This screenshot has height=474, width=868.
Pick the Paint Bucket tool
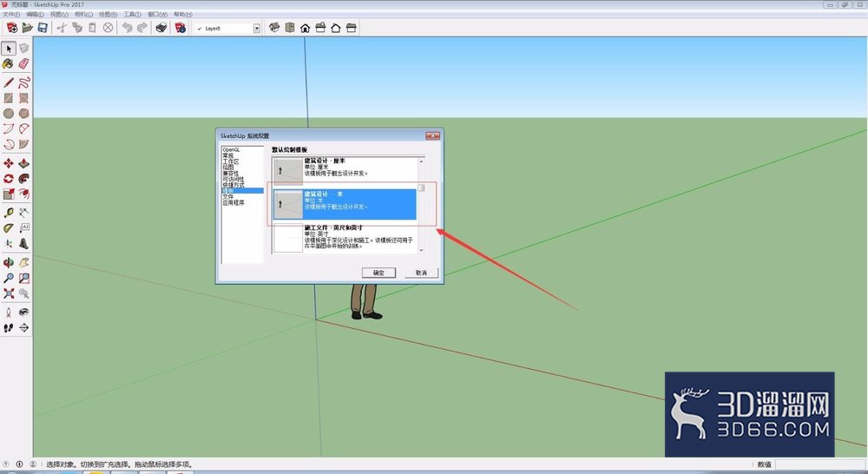[9, 64]
